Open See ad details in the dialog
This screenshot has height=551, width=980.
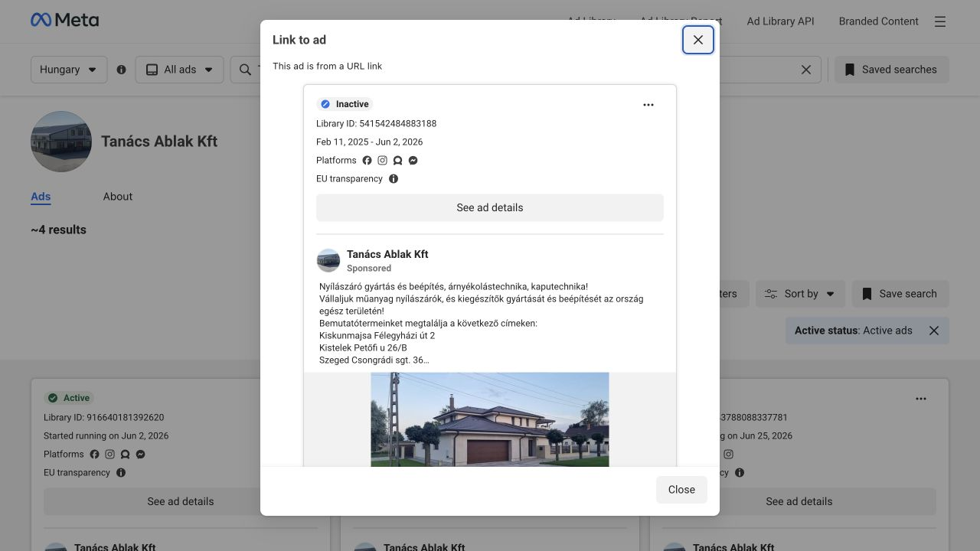tap(490, 207)
